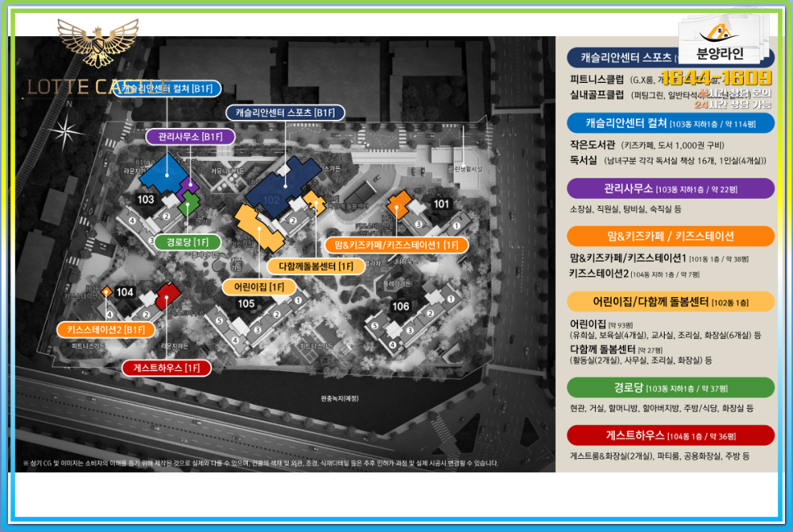Click building number 106 on the map
This screenshot has height=532, width=793.
tap(401, 306)
